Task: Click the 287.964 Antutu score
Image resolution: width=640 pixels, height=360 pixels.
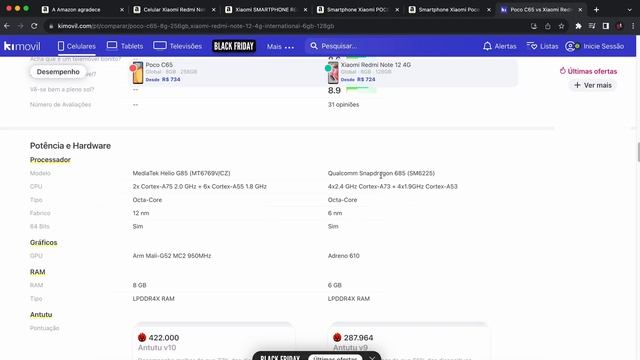Action: pyautogui.click(x=358, y=338)
